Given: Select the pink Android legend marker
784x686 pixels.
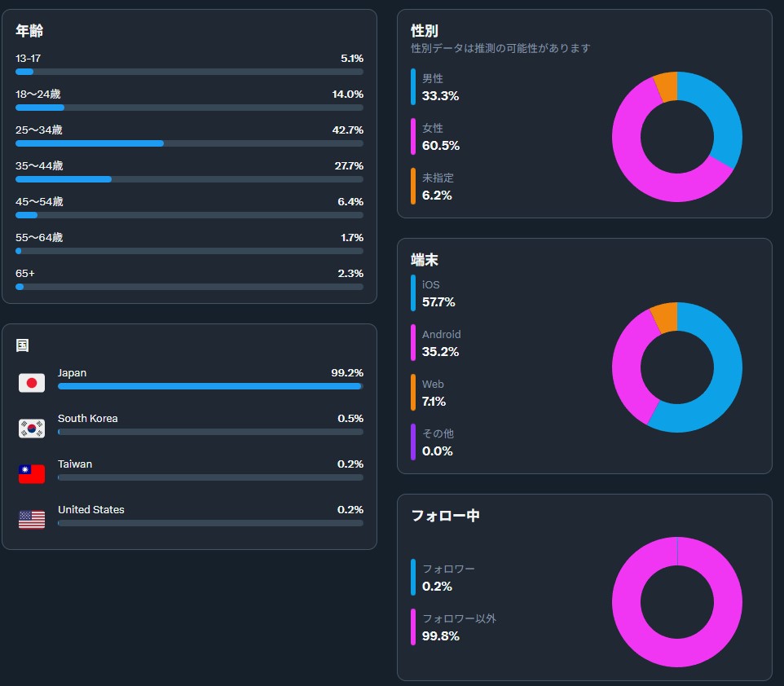Looking at the screenshot, I should (413, 342).
